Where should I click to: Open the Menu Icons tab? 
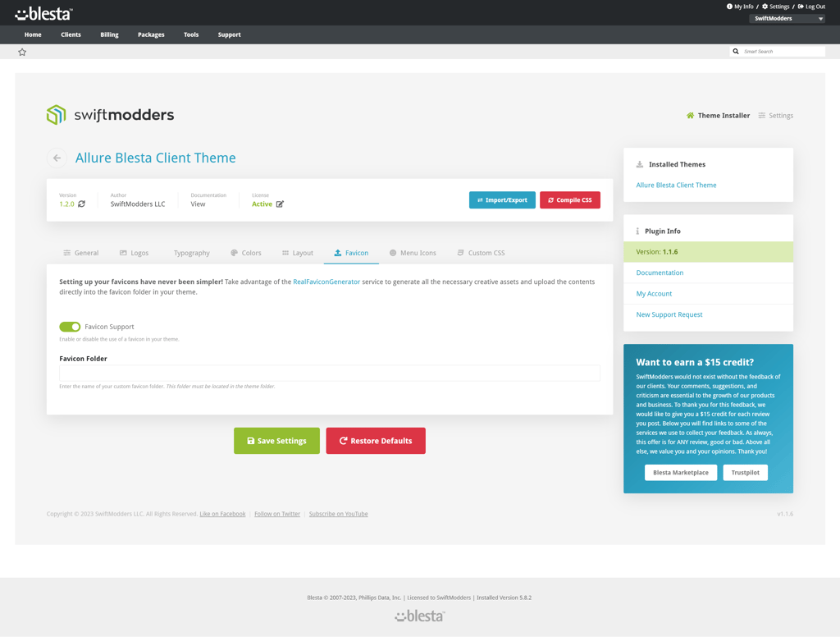click(413, 253)
